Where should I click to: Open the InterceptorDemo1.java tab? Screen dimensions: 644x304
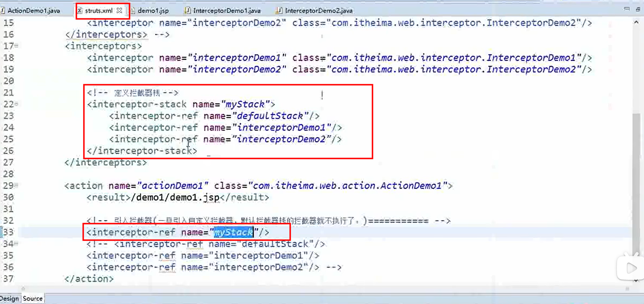227,10
